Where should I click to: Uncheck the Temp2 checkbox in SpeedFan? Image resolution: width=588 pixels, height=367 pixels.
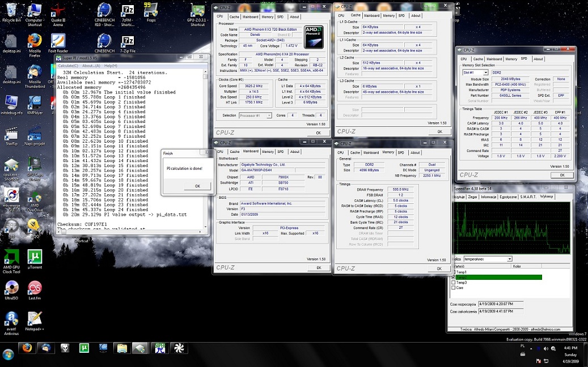[x=454, y=278]
